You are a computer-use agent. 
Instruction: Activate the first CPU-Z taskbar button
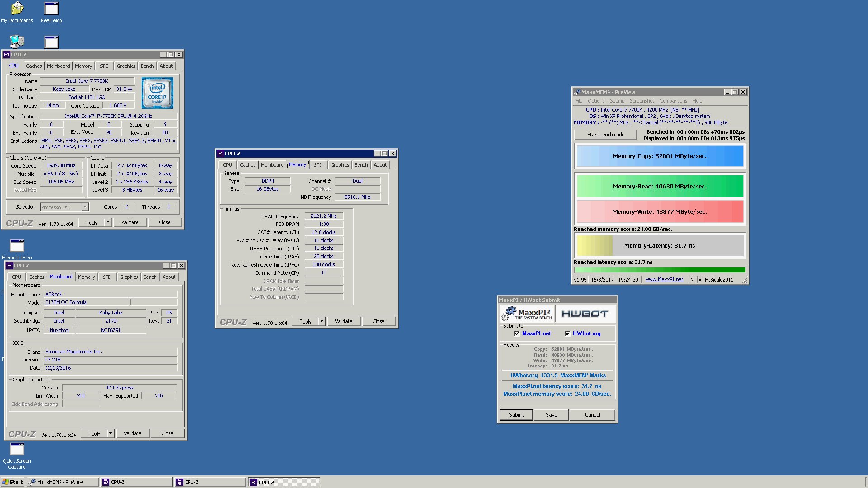(137, 482)
